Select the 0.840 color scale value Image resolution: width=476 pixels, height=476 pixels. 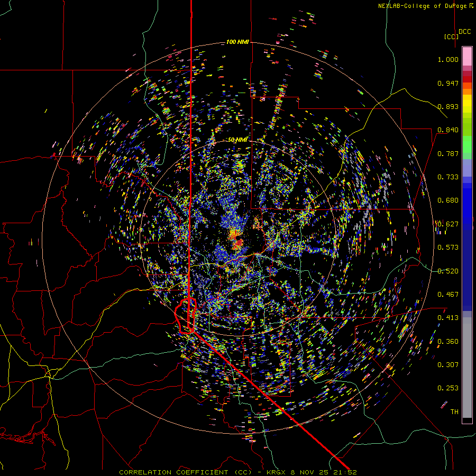pyautogui.click(x=448, y=130)
